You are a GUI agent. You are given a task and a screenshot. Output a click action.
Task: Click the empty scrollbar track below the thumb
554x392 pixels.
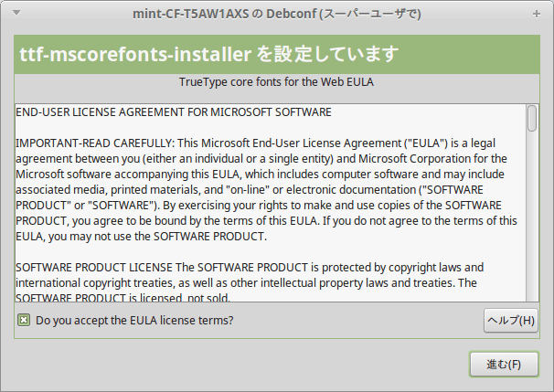click(532, 217)
